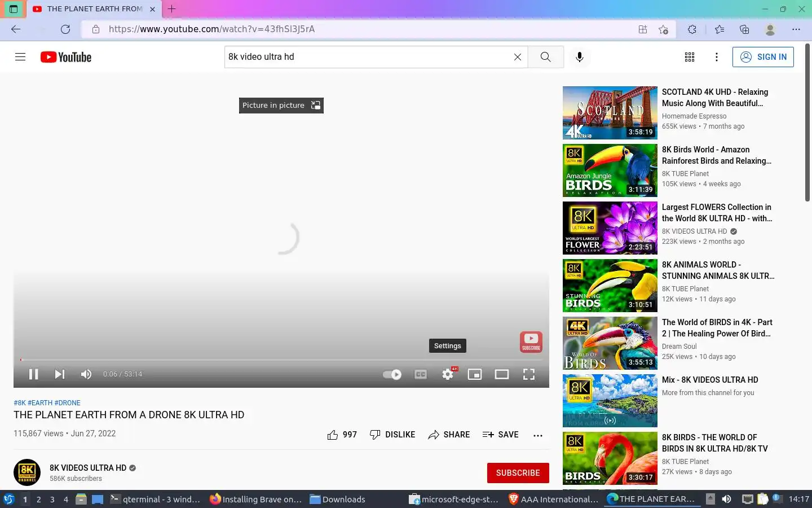Reload the page
The width and height of the screenshot is (812, 508).
[65, 29]
